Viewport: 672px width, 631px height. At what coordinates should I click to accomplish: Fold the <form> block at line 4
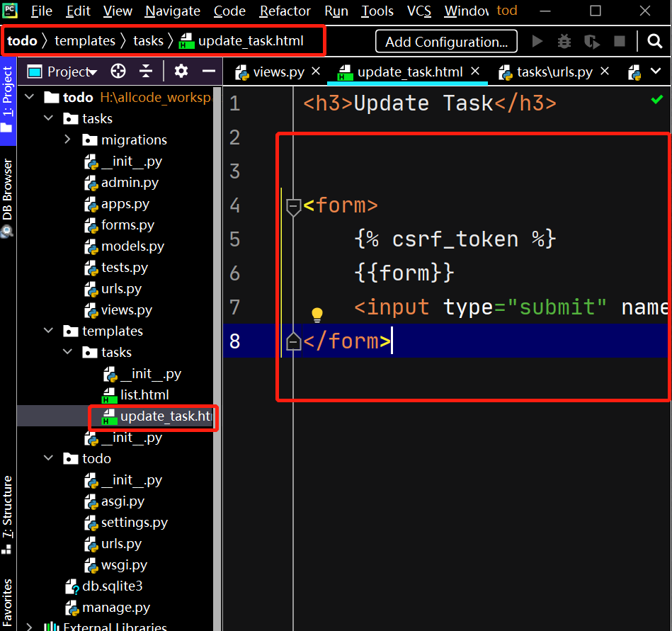coord(293,207)
